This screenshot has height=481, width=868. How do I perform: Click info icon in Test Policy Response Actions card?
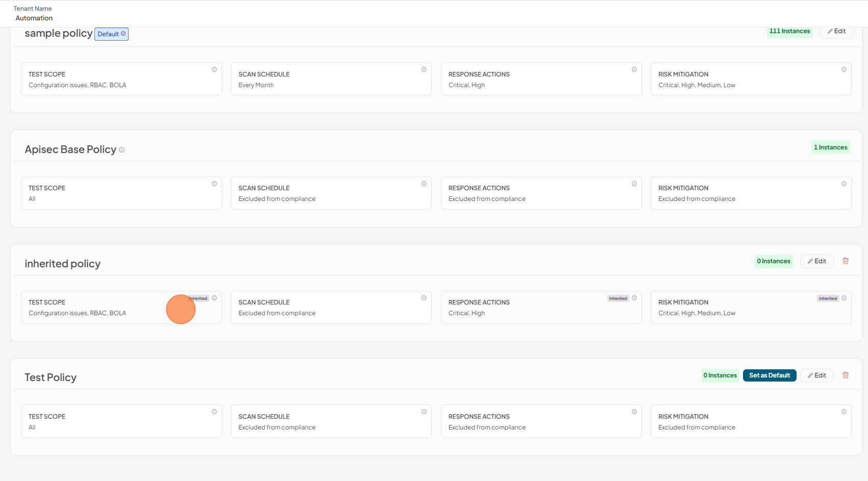point(634,412)
